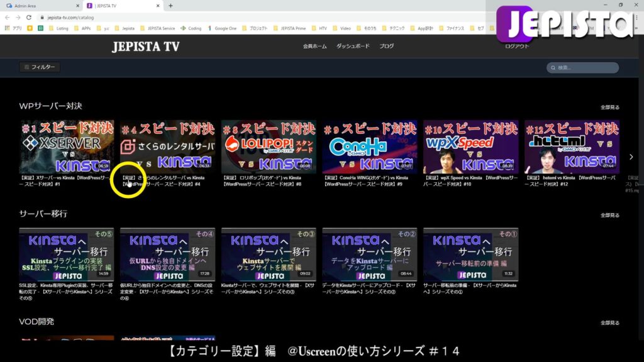Screen dimensions: 644x362
Task: Open the JEPISTA Prime bookmark folder
Action: [289, 28]
